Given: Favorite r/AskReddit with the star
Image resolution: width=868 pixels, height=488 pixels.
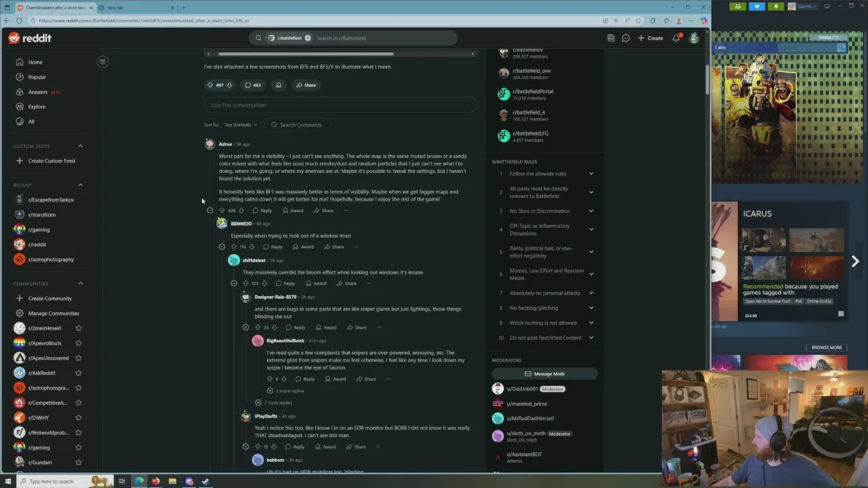Looking at the screenshot, I should coord(78,373).
